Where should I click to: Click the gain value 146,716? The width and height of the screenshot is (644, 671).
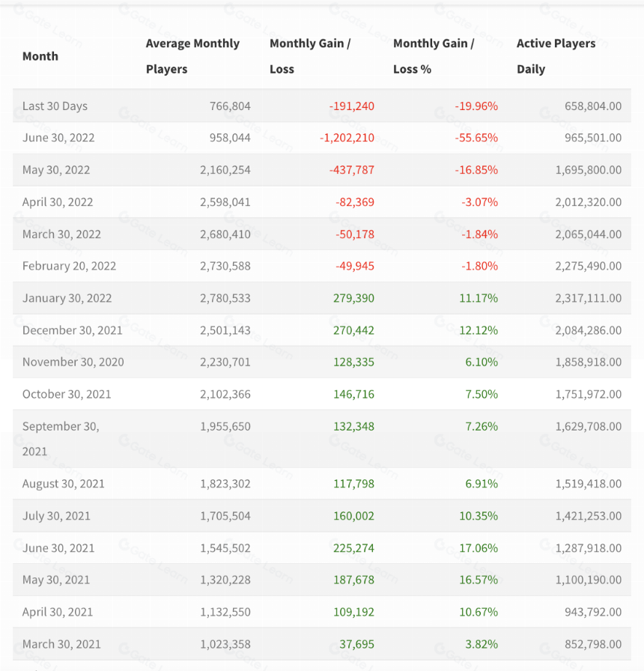[x=354, y=394]
